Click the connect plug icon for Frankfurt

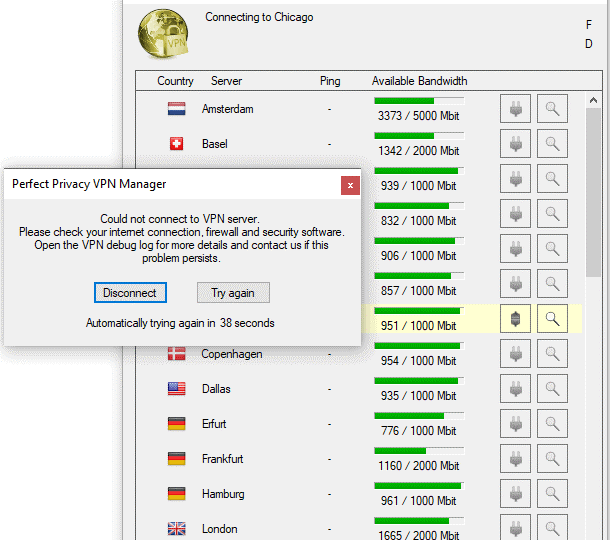point(515,459)
